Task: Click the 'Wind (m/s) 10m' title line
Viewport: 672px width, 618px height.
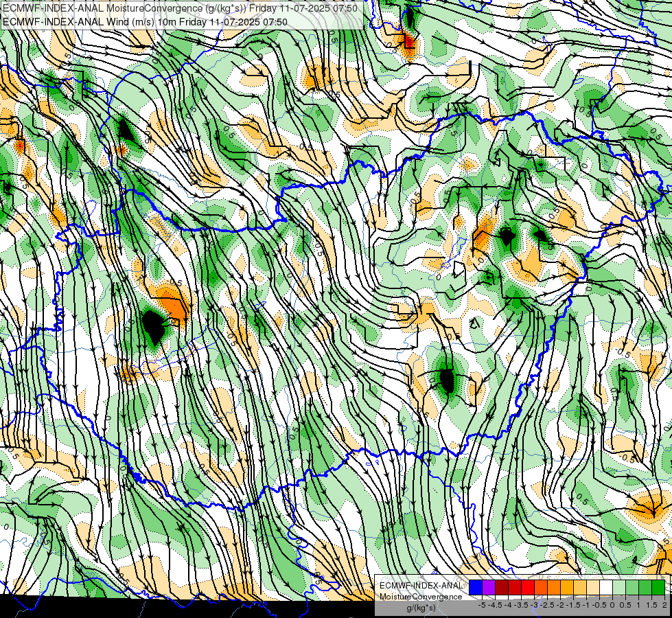Action: pos(145,22)
